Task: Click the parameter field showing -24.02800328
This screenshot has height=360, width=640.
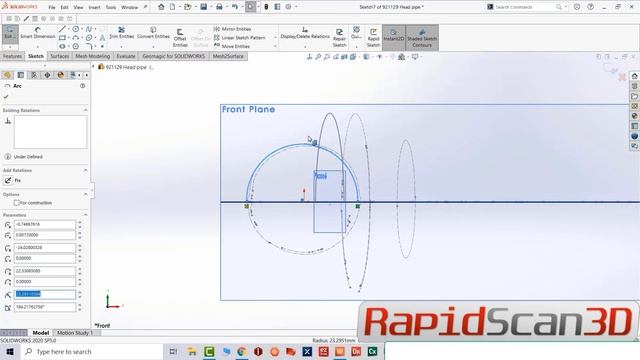Action: (x=45, y=248)
